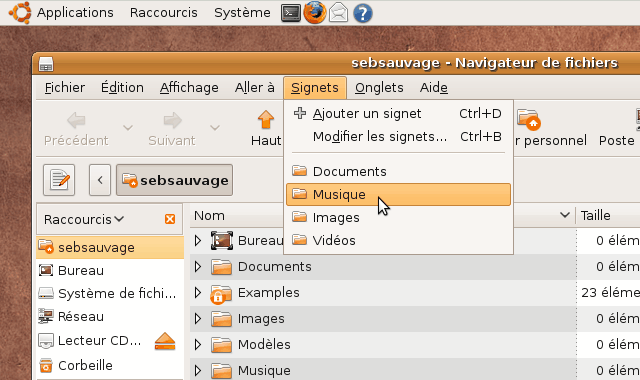Open the Ubuntu Applications menu
Viewport: 640px width, 380px height.
coord(75,13)
